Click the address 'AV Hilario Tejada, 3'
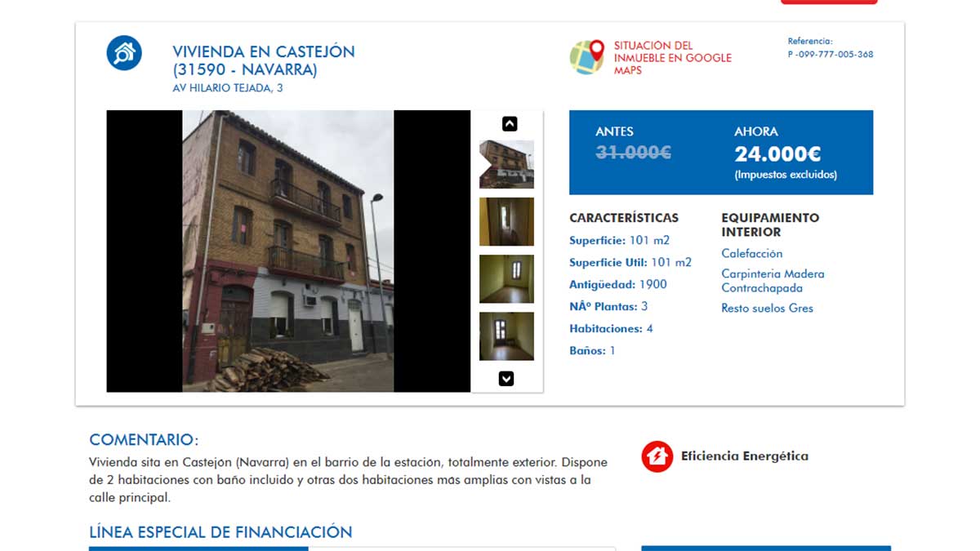The width and height of the screenshot is (980, 551). point(228,88)
